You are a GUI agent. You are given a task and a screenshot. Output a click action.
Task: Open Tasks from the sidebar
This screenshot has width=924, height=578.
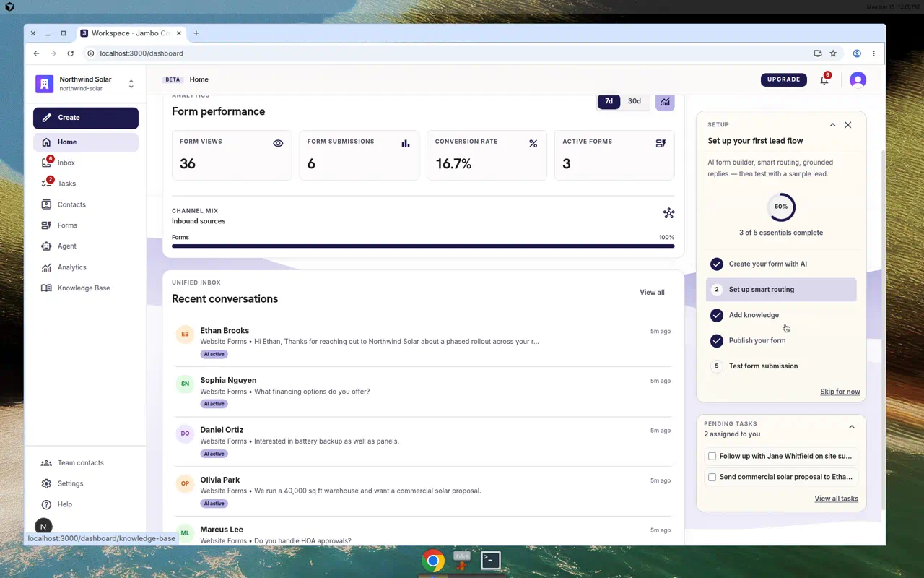tap(86, 184)
